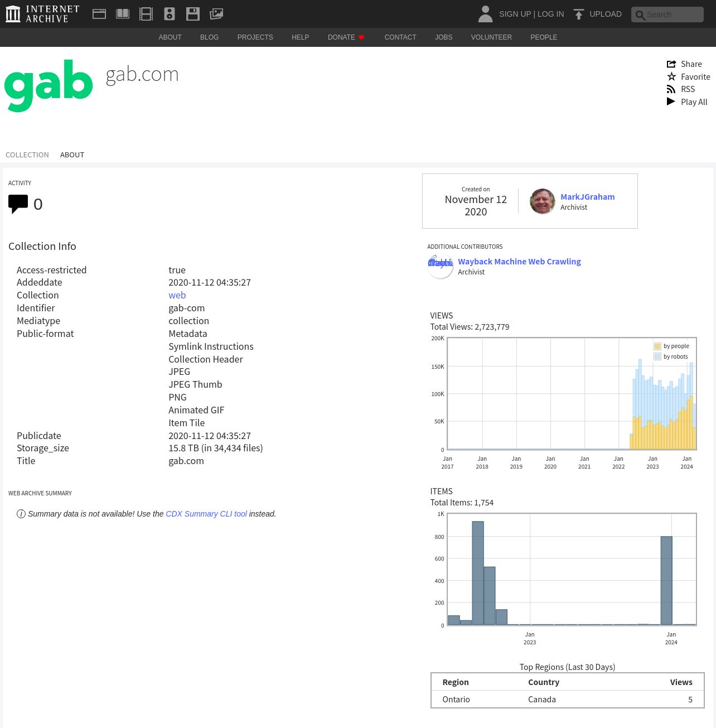
Task: Open the JOBS menu item
Action: click(444, 37)
